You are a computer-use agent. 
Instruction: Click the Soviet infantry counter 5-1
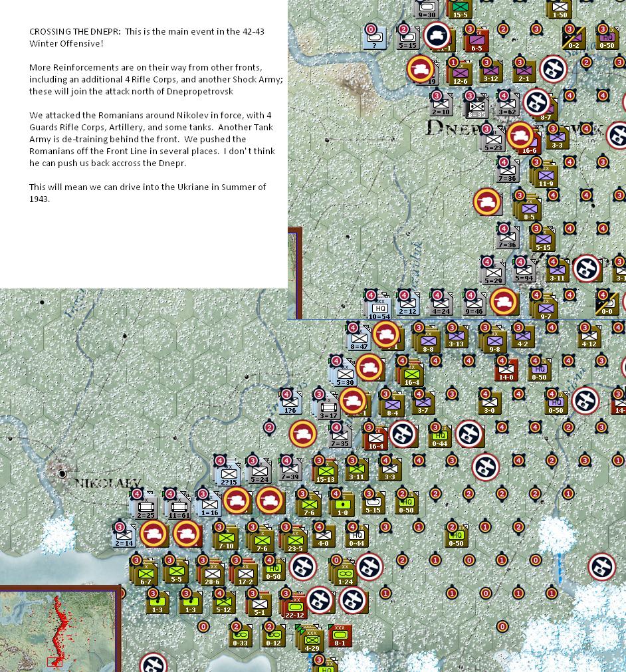point(259,606)
